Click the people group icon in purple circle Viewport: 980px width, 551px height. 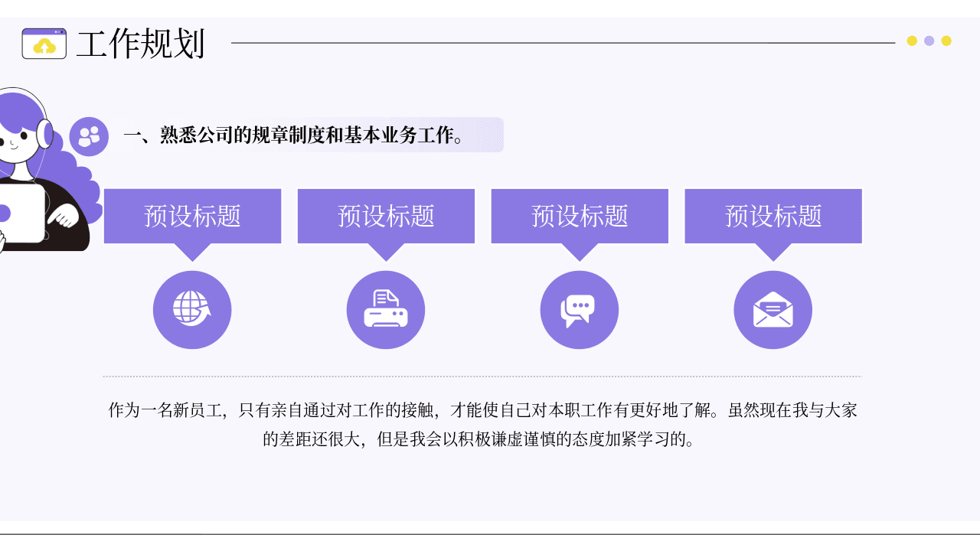coord(89,137)
